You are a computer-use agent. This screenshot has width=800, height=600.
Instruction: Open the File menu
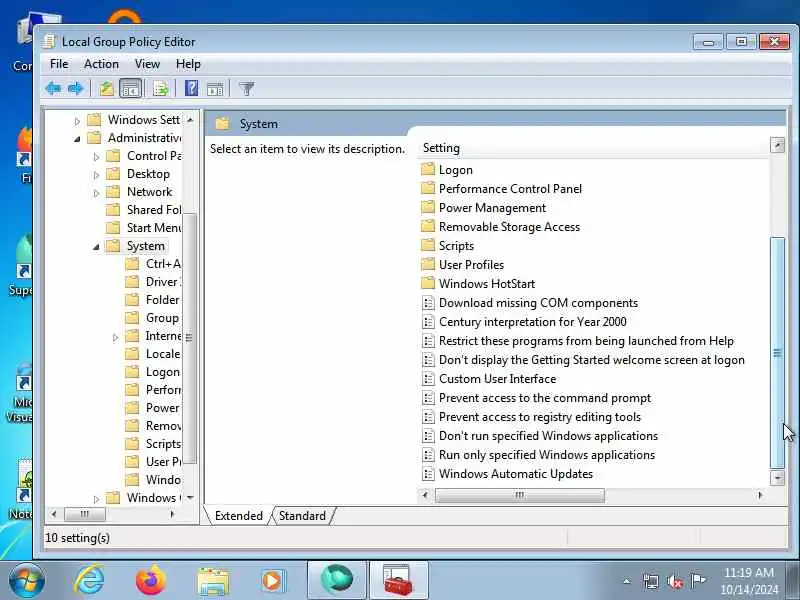59,64
